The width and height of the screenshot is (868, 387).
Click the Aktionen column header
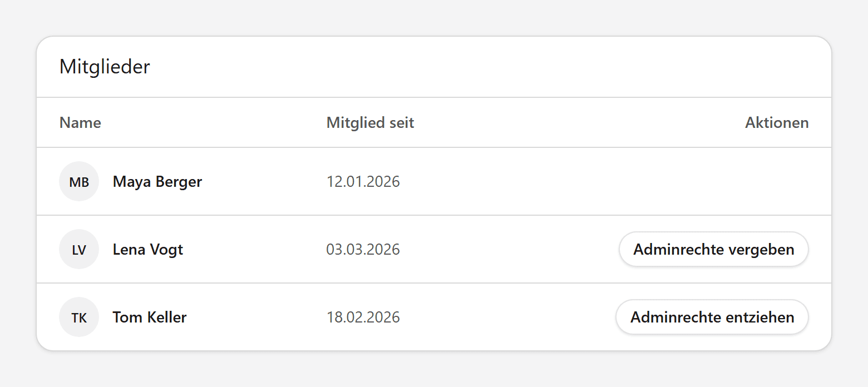[x=777, y=122]
